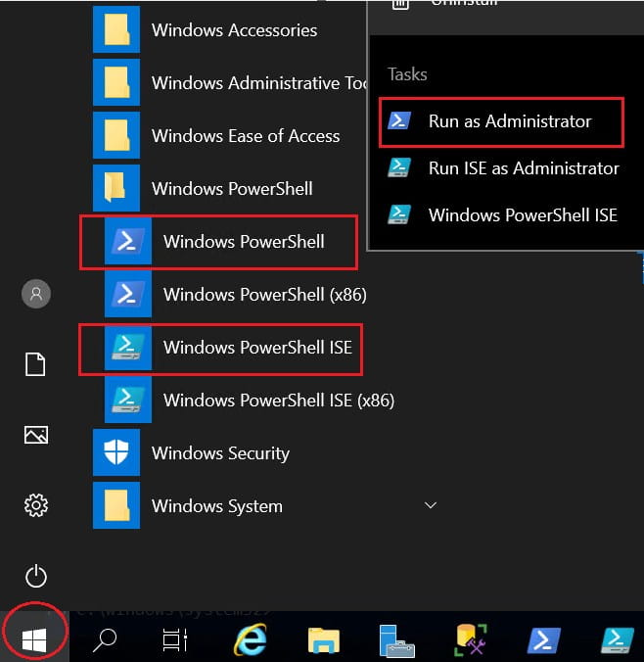Click the Windows PowerShell (x86) icon
The image size is (644, 662).
tap(128, 294)
